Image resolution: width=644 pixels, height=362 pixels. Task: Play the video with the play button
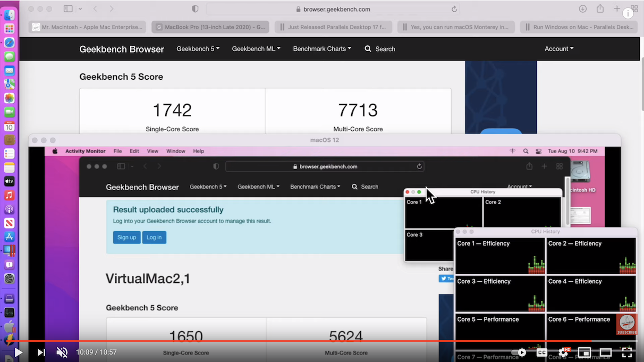pos(18,352)
